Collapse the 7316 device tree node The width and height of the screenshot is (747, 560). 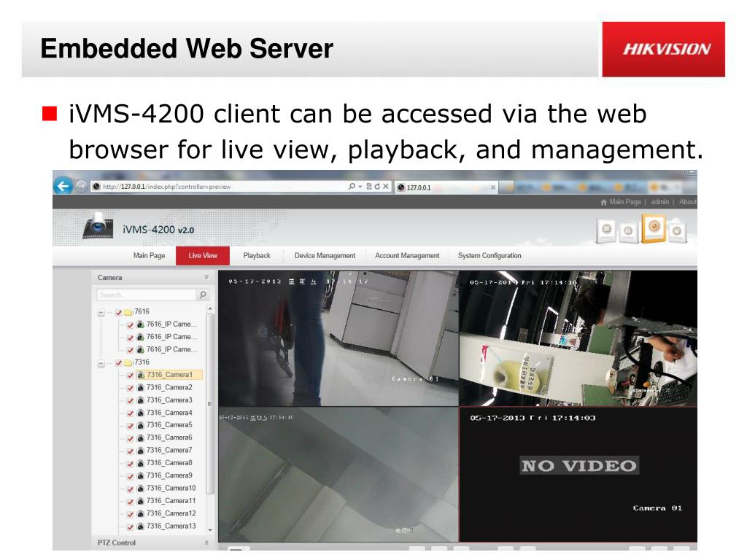click(101, 363)
